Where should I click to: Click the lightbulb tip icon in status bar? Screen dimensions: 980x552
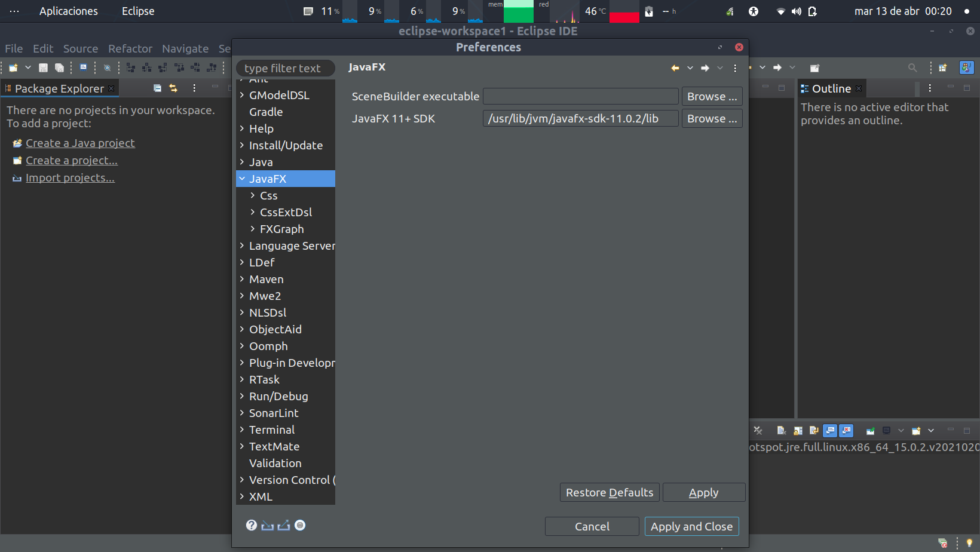click(x=969, y=542)
